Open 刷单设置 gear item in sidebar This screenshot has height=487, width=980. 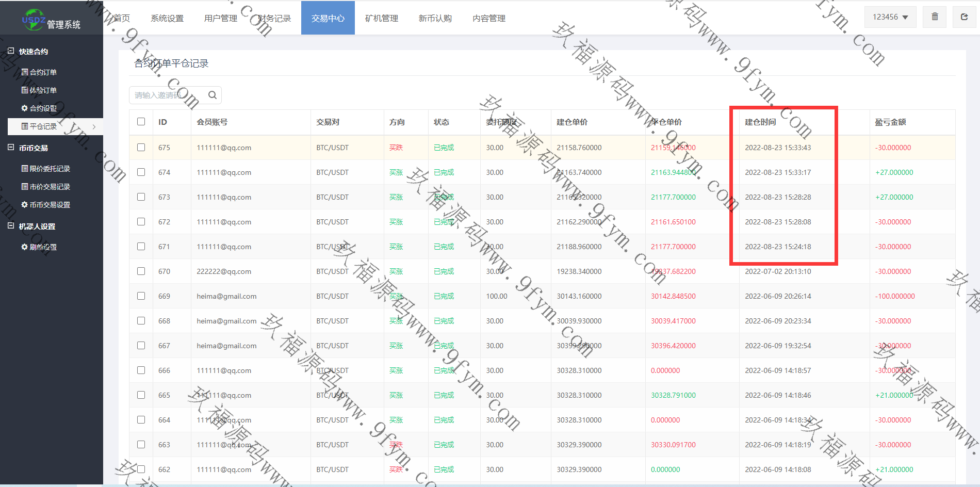[39, 247]
